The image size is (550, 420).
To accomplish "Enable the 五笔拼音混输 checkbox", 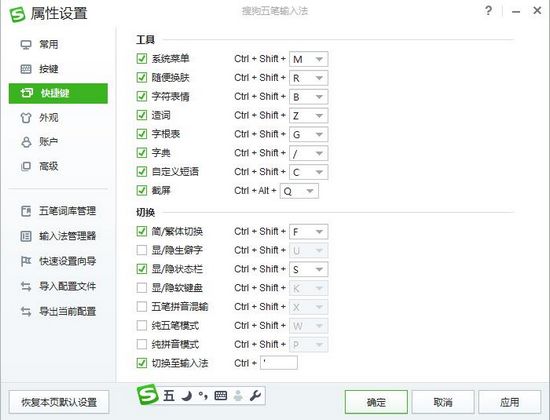I will (x=142, y=307).
